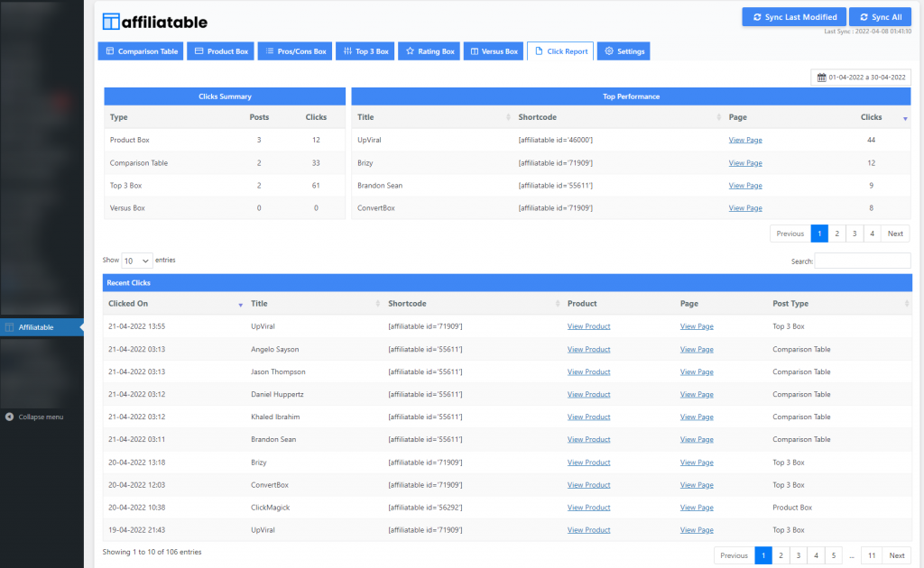This screenshot has height=568, width=924.
Task: Open View Page link for UpViral in Top Performance
Action: [744, 140]
